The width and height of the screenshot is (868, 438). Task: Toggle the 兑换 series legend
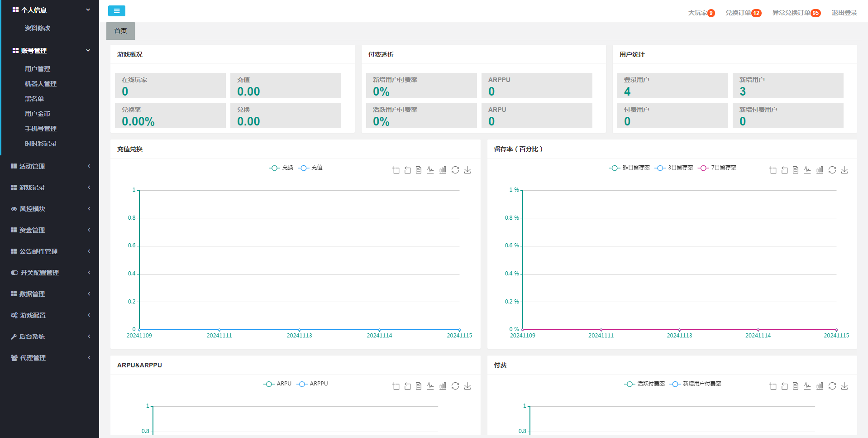click(x=281, y=168)
